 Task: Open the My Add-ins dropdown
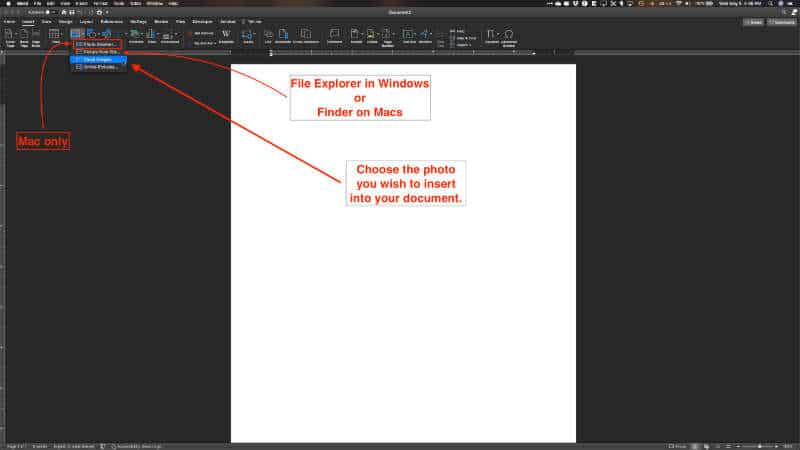click(x=204, y=43)
